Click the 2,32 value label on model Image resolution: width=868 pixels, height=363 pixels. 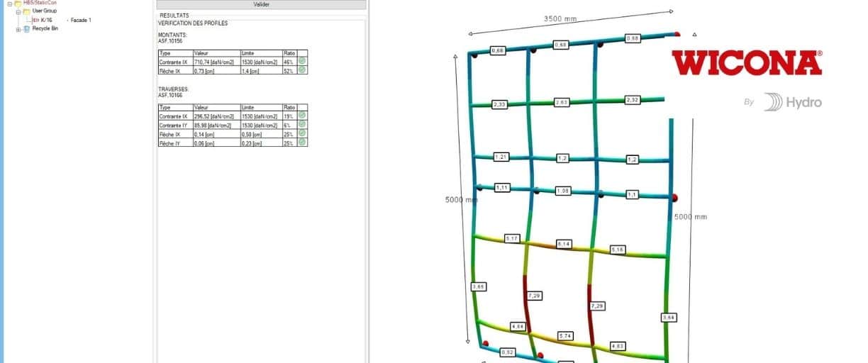tap(633, 100)
